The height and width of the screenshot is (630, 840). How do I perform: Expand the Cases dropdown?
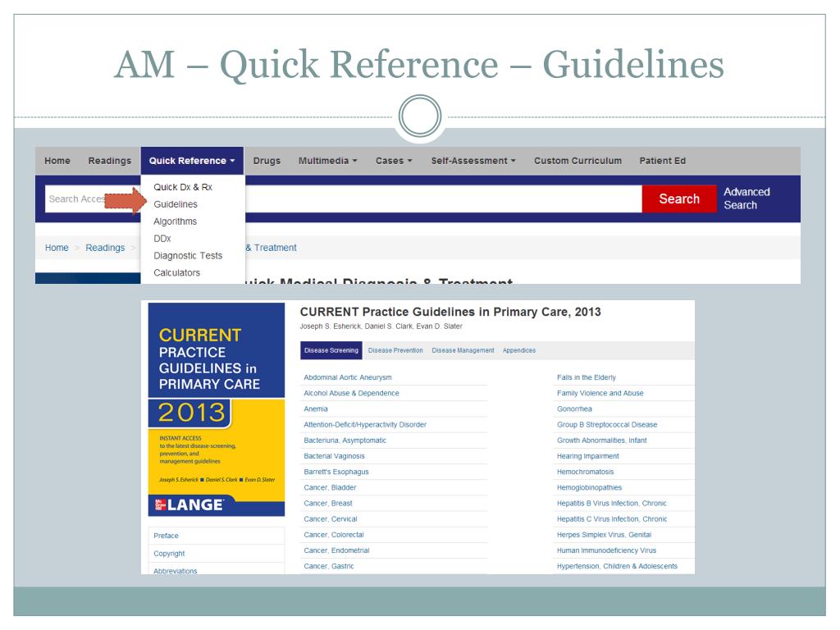click(394, 161)
